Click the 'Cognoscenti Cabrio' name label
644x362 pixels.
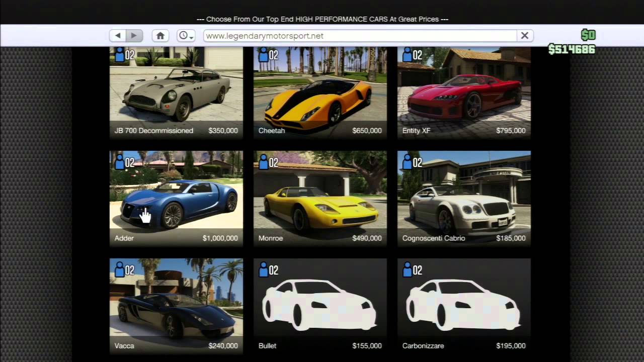[434, 238]
